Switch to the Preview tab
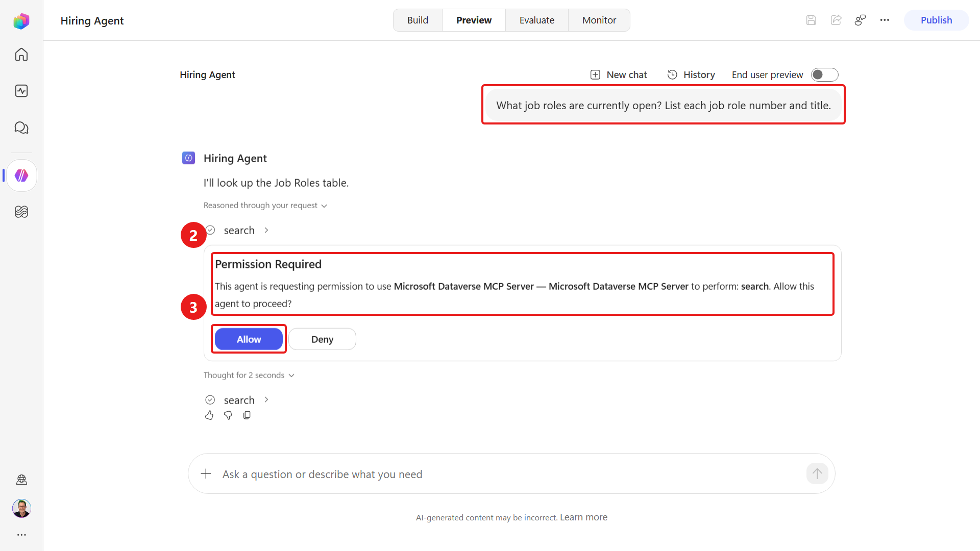 (474, 20)
